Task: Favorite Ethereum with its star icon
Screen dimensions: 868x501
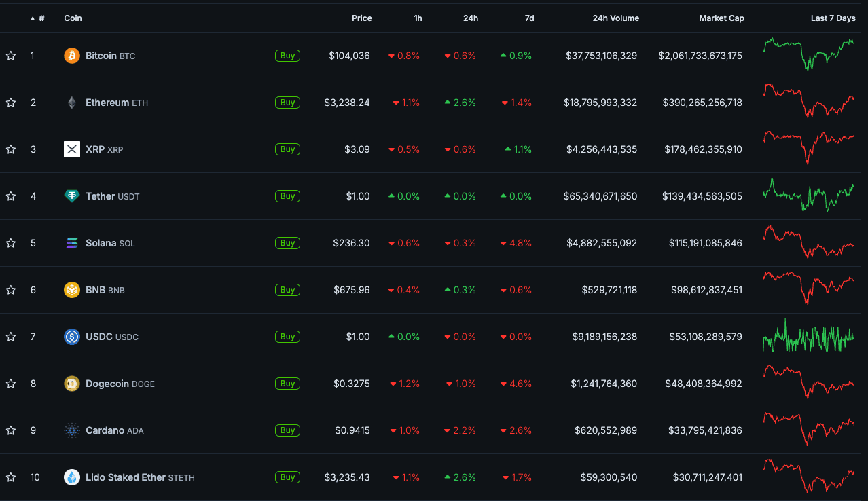Action: point(11,103)
